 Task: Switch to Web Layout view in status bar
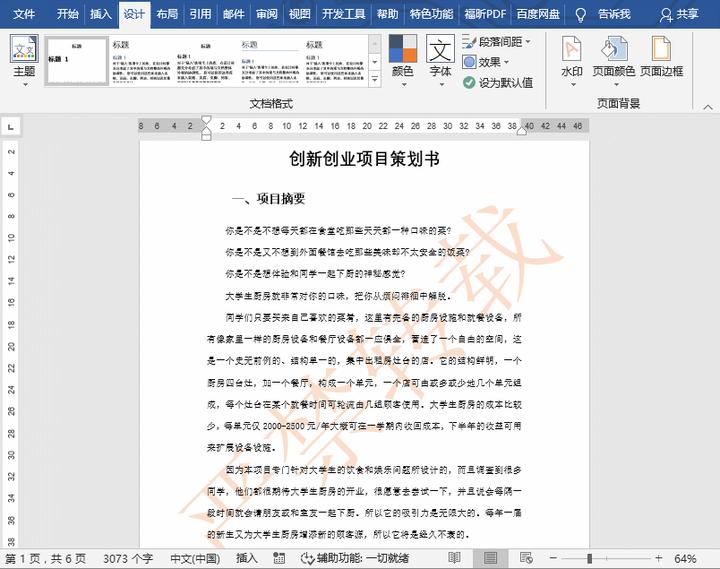click(527, 557)
